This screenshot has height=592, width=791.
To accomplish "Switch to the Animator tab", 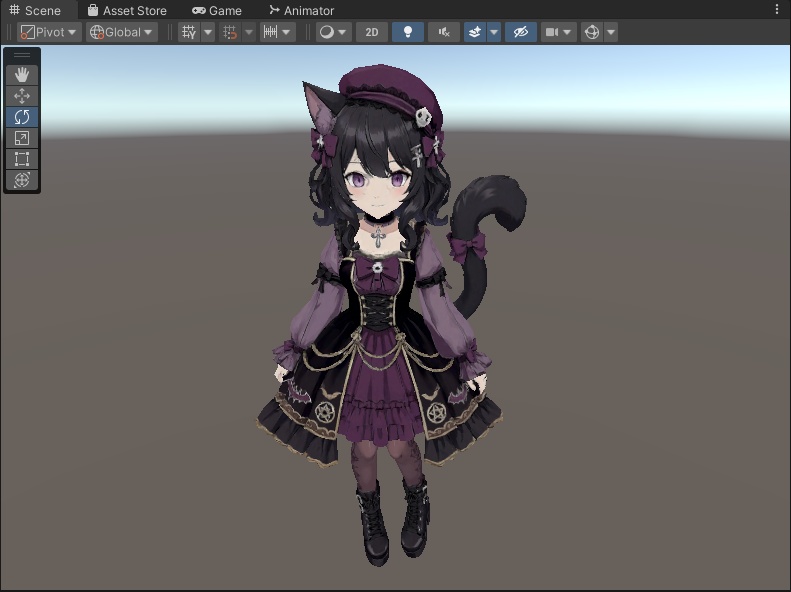I will click(302, 10).
